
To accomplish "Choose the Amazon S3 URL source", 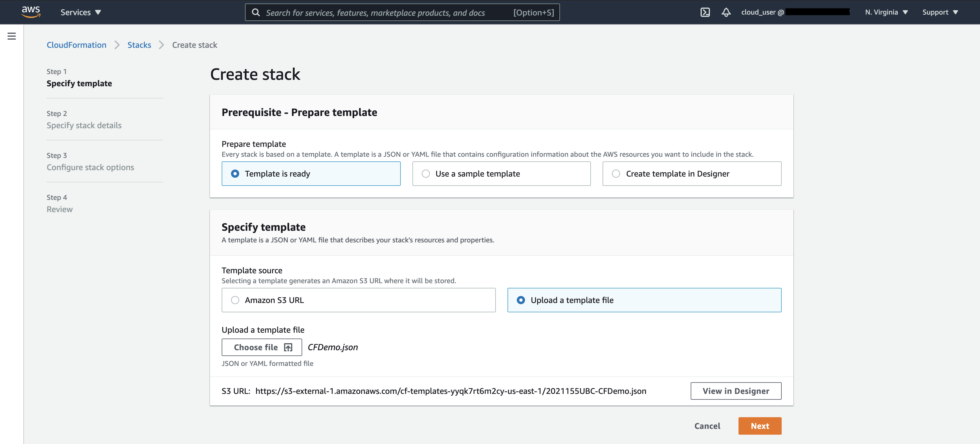I will [x=358, y=300].
